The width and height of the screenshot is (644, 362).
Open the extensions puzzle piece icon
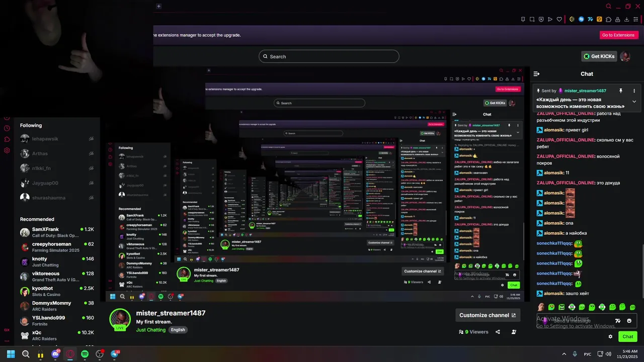608,19
